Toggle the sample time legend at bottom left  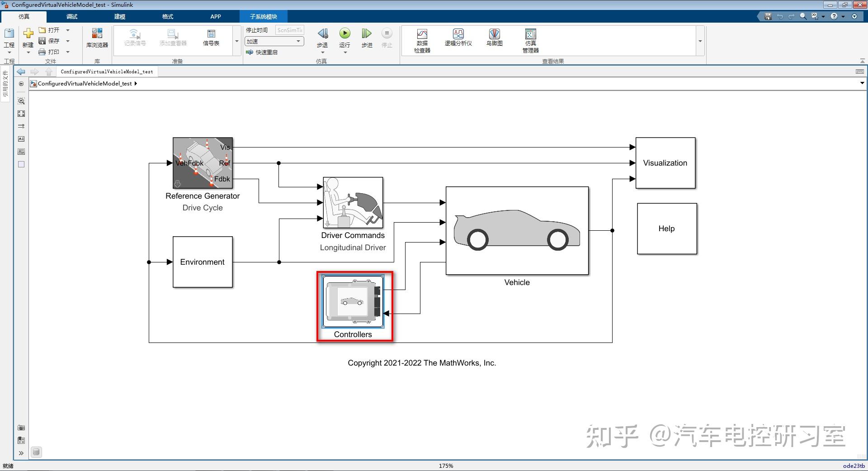coord(36,452)
